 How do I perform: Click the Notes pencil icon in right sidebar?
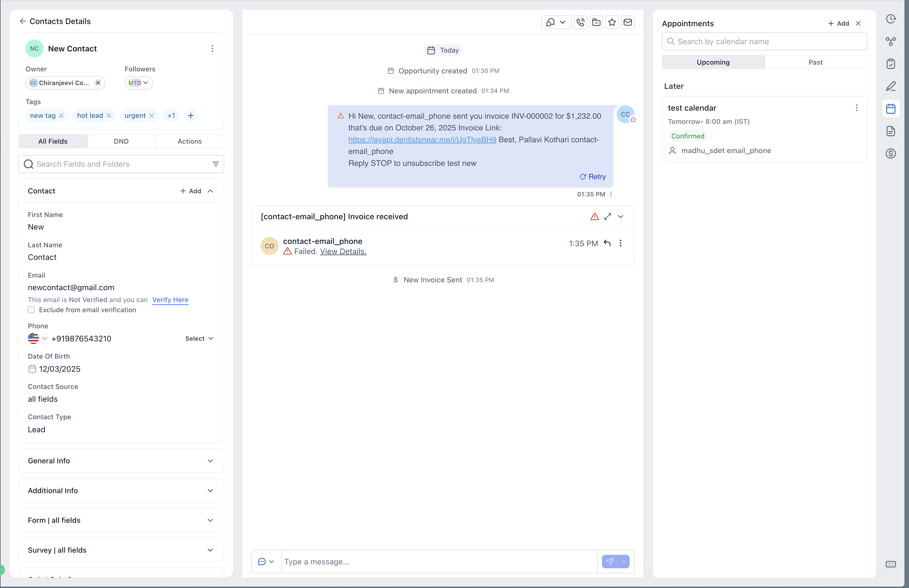click(890, 86)
